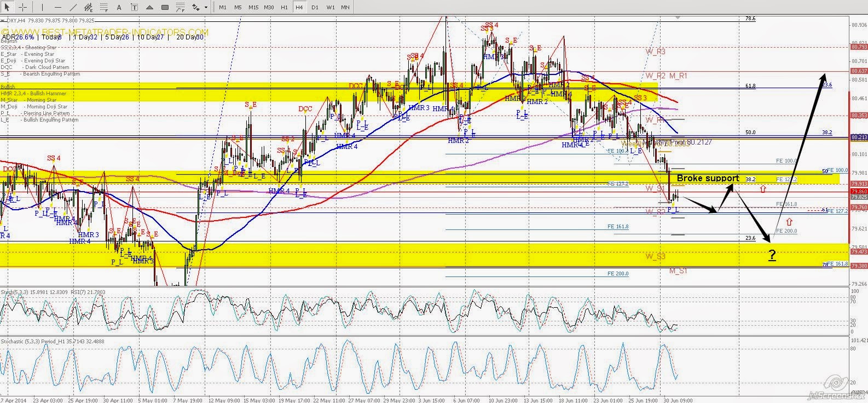Click the 80.793 price label on scale
The image size is (868, 403).
[859, 47]
